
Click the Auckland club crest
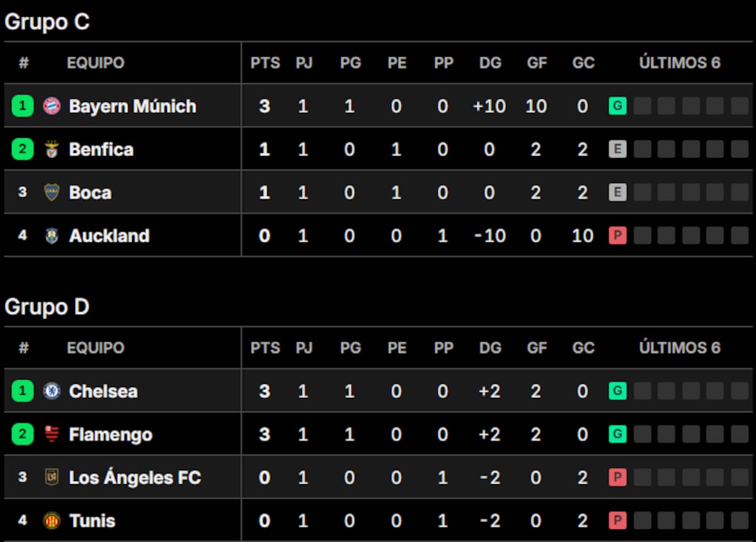coord(51,235)
